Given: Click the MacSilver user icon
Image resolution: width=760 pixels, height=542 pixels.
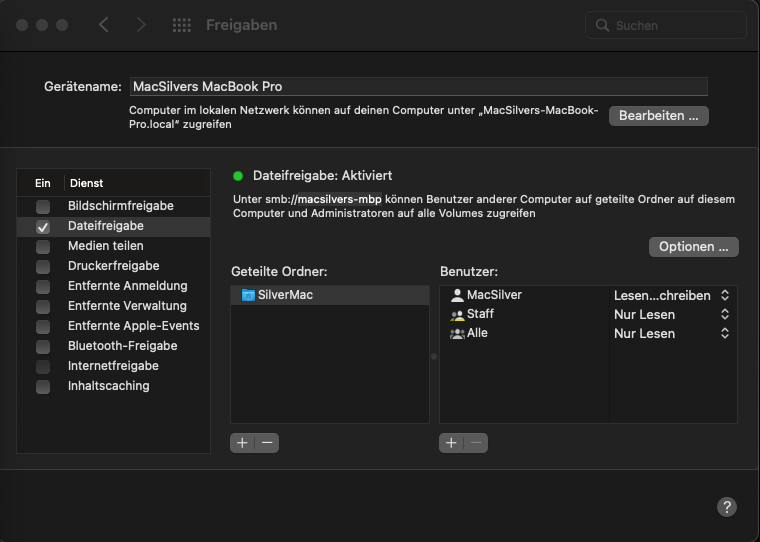Looking at the screenshot, I should tap(457, 295).
